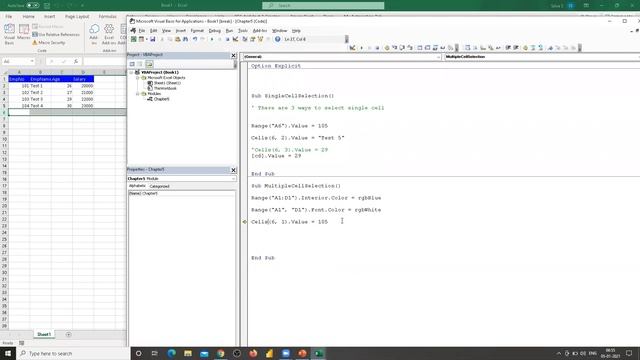Open Microsoft Edge from the taskbar
The height and width of the screenshot is (360, 640).
171,353
